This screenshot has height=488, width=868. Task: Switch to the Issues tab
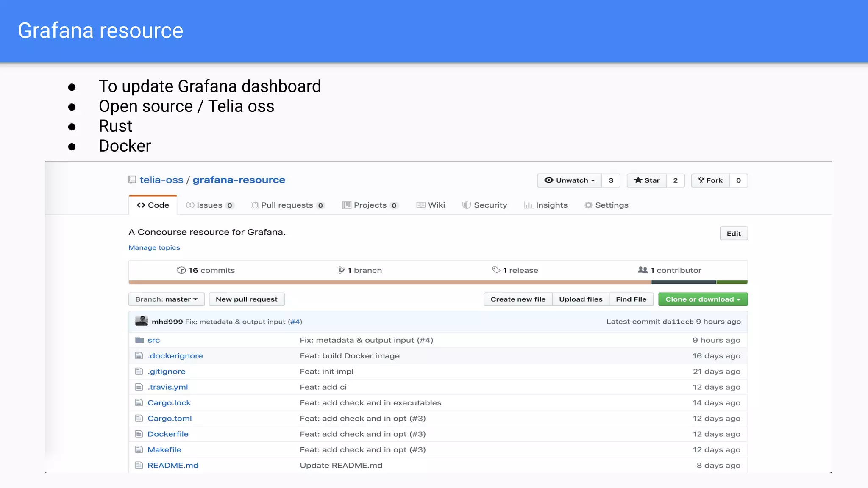(x=209, y=205)
